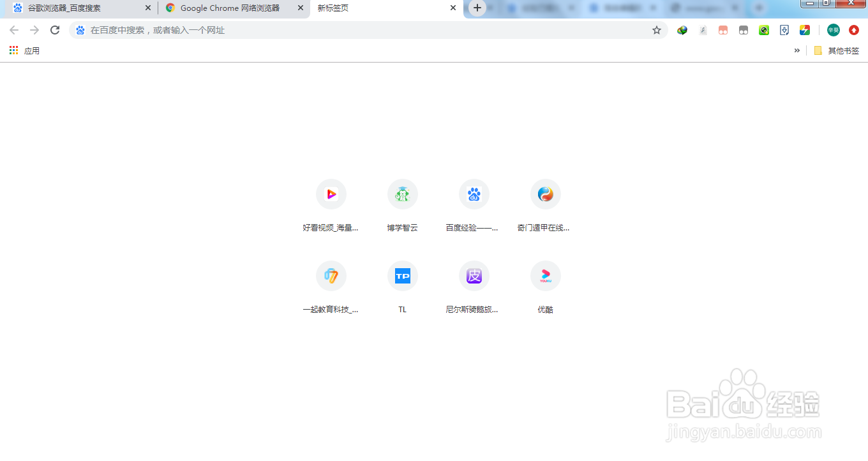Open the 博学智云 shortcut tile
Image resolution: width=868 pixels, height=461 pixels.
pyautogui.click(x=403, y=194)
